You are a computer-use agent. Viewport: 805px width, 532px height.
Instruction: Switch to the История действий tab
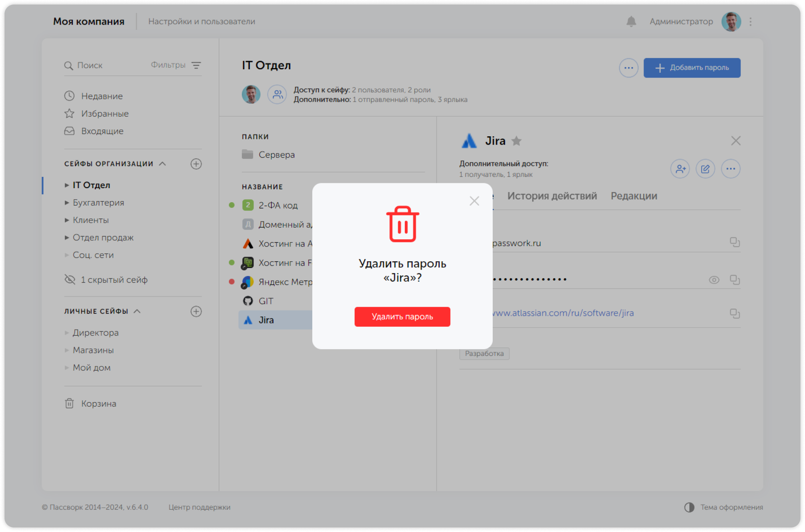click(x=552, y=196)
